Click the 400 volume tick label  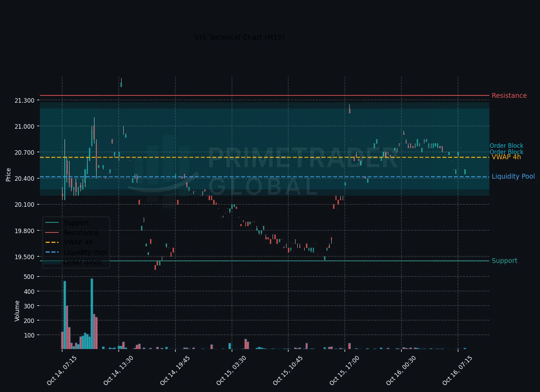coord(30,291)
